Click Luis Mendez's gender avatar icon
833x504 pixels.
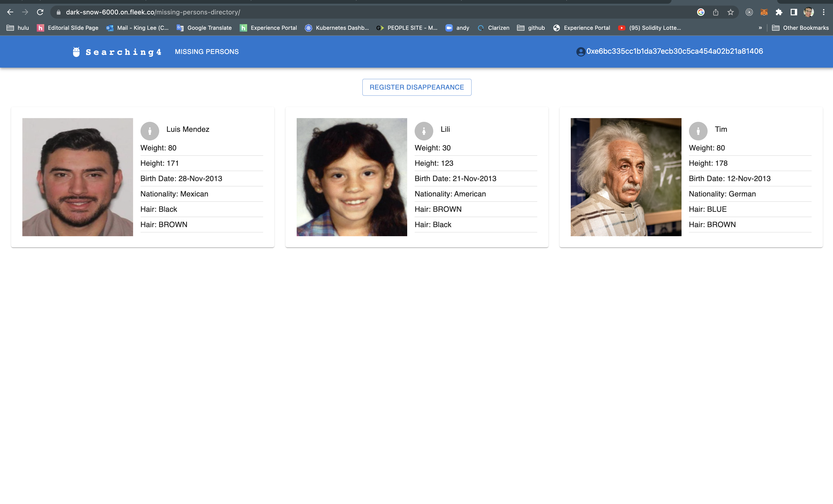(149, 131)
